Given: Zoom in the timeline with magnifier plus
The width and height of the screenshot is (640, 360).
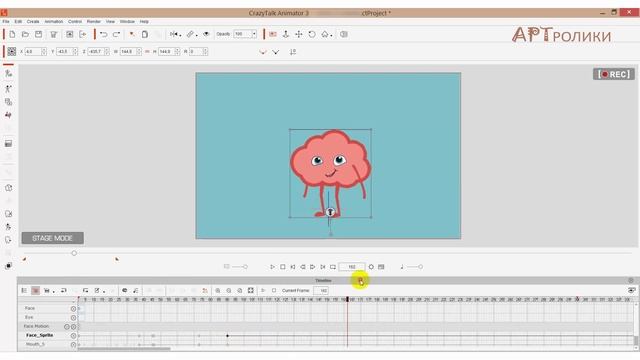Looking at the screenshot, I should click(218, 290).
